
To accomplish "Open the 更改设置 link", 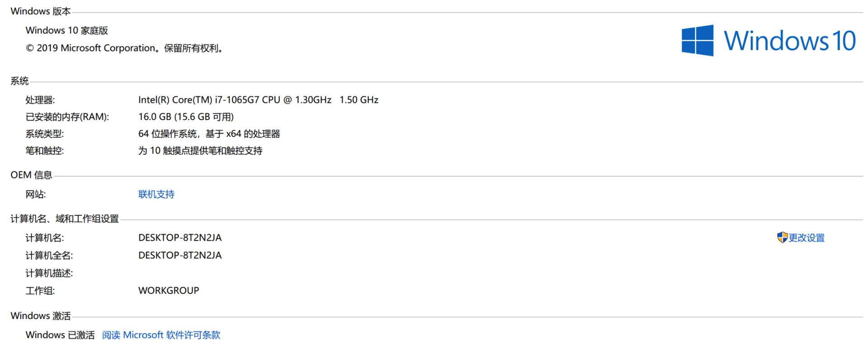I will click(807, 238).
